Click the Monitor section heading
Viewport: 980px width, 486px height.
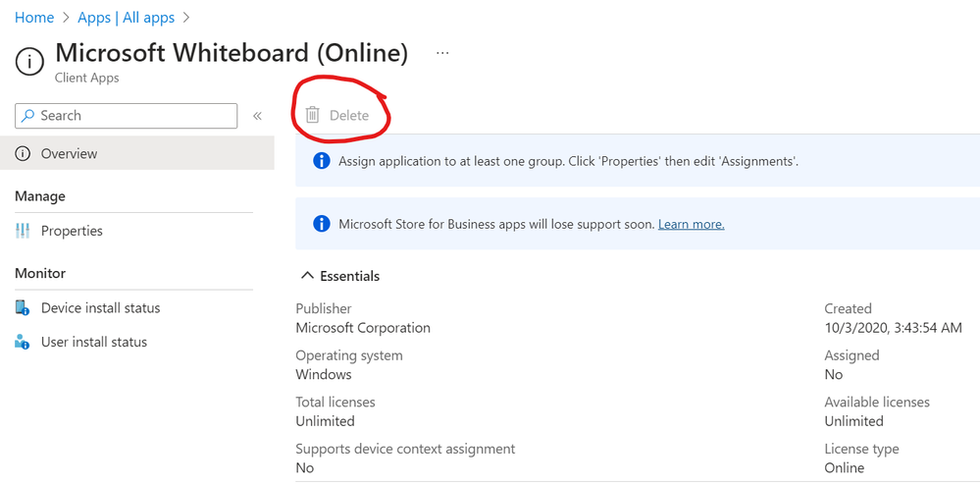(40, 273)
